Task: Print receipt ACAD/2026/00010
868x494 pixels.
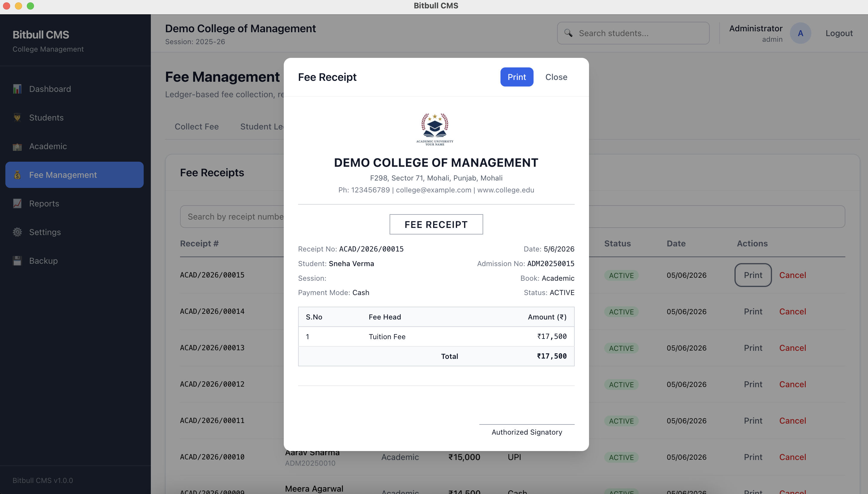Action: [x=753, y=457]
